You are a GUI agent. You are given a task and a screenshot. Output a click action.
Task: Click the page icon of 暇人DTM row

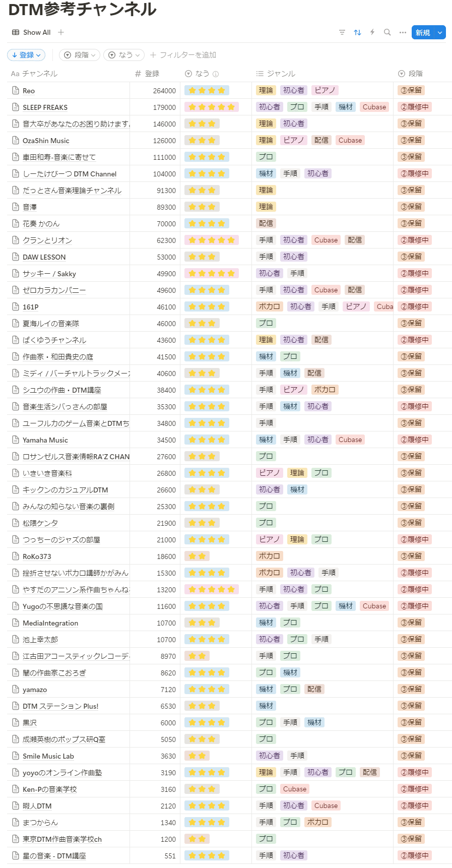[x=16, y=806]
